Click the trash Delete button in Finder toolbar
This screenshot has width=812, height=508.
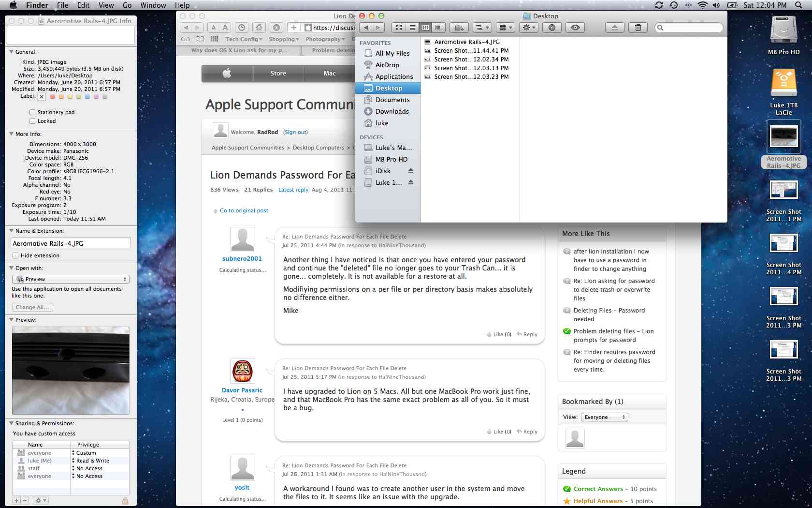638,28
